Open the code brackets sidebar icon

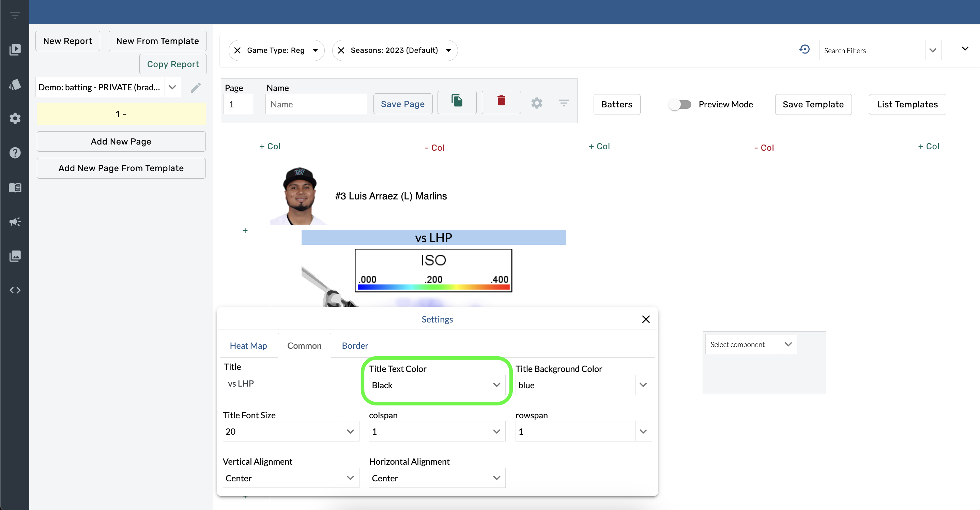coord(15,290)
